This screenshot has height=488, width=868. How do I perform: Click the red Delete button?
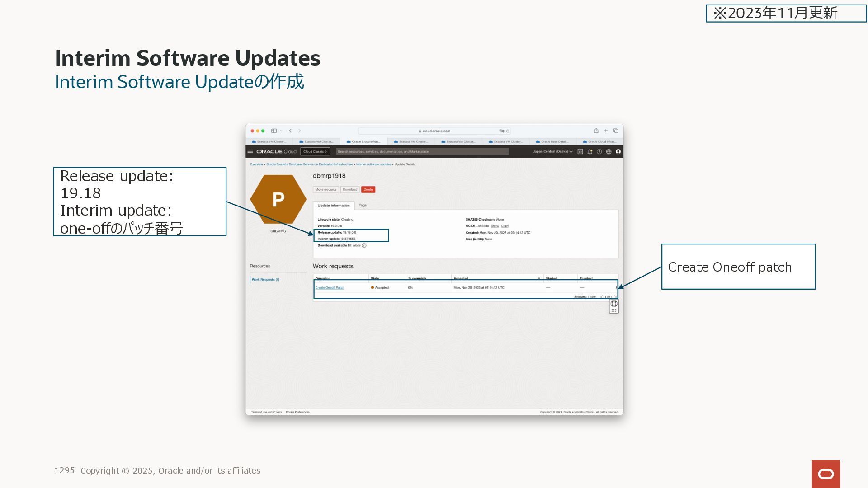coord(368,190)
